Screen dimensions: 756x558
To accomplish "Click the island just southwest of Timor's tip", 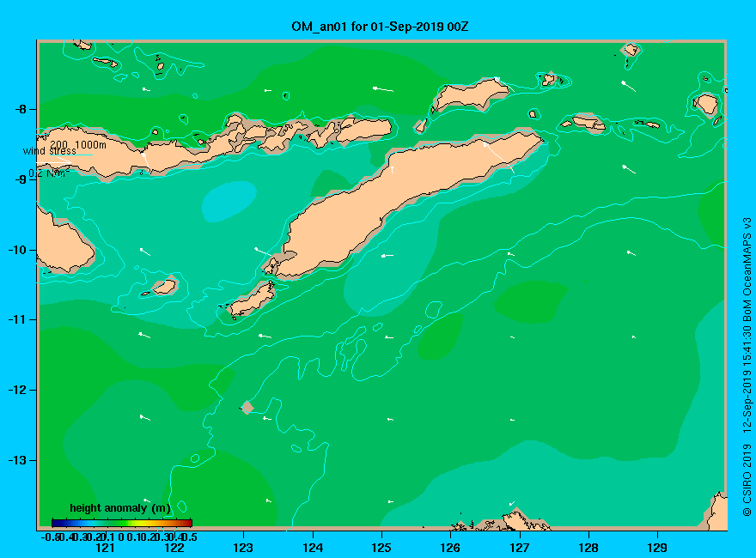I will pos(252,299).
